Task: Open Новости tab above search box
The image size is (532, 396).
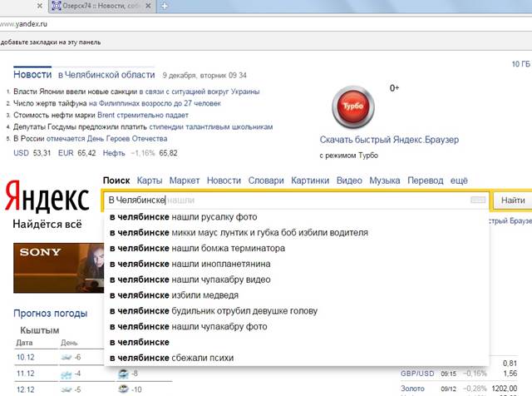Action: tap(224, 181)
